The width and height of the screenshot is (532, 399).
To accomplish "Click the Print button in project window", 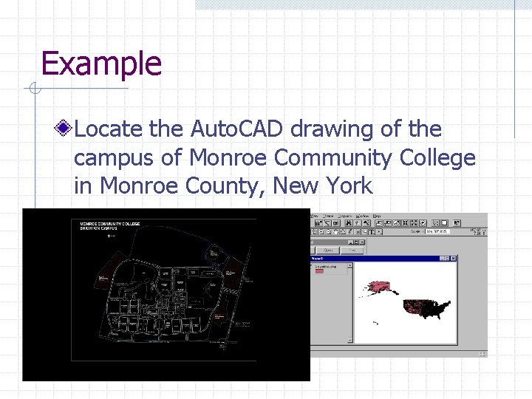I will 352,250.
